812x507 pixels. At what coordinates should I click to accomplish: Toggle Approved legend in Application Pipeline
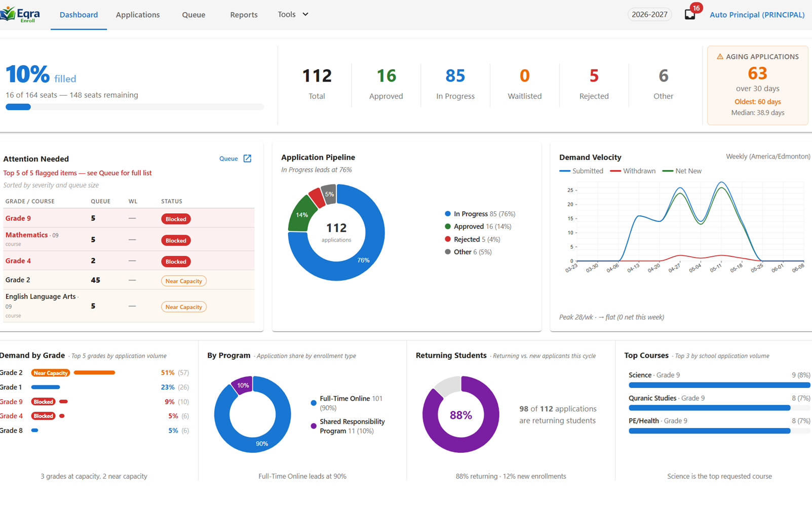pos(478,226)
